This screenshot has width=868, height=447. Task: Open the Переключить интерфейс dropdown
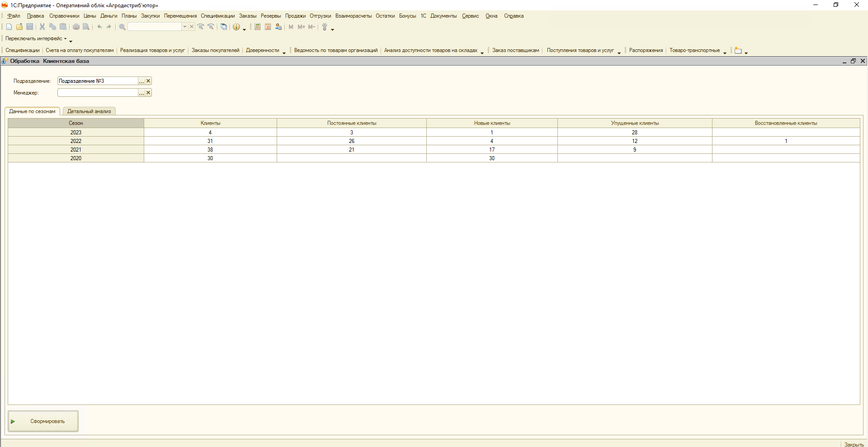36,39
